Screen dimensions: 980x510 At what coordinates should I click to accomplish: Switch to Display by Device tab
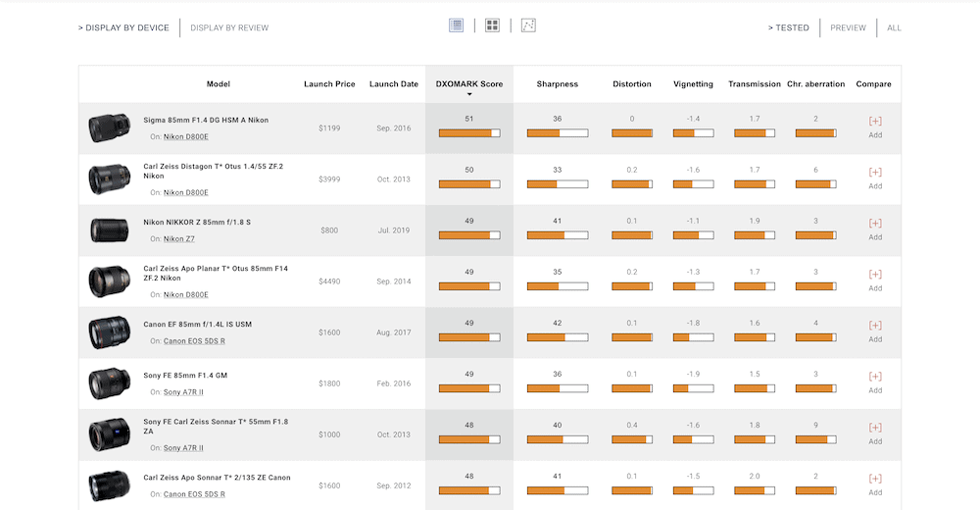pos(124,27)
